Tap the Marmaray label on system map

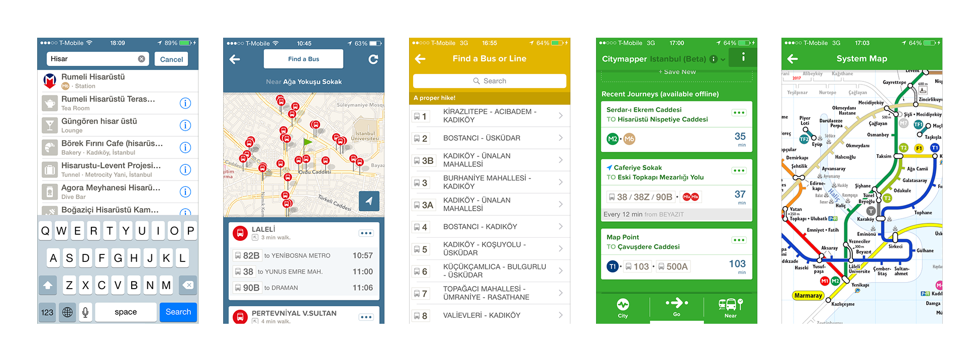pyautogui.click(x=808, y=296)
